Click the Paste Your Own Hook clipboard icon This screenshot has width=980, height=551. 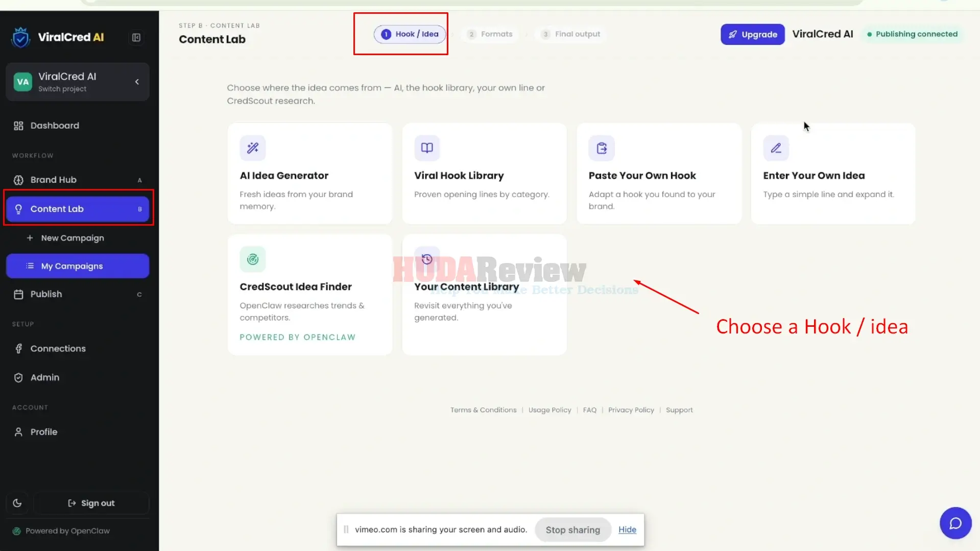602,148
